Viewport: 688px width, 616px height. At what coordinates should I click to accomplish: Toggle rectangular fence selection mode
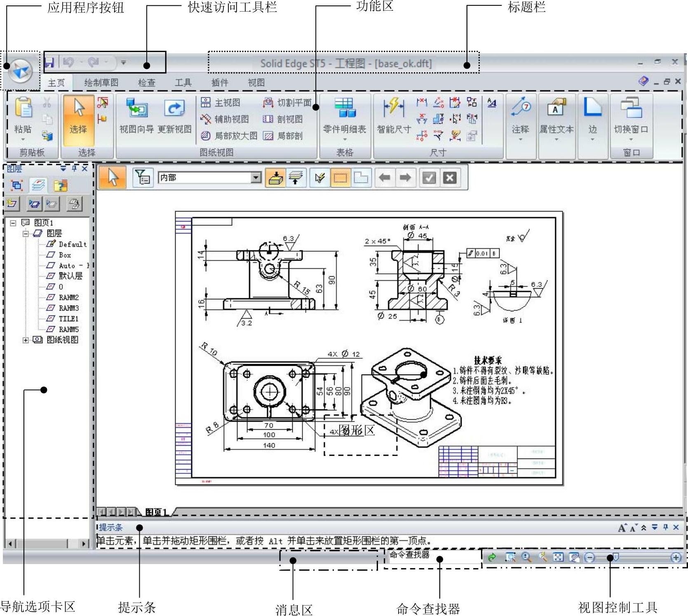340,178
